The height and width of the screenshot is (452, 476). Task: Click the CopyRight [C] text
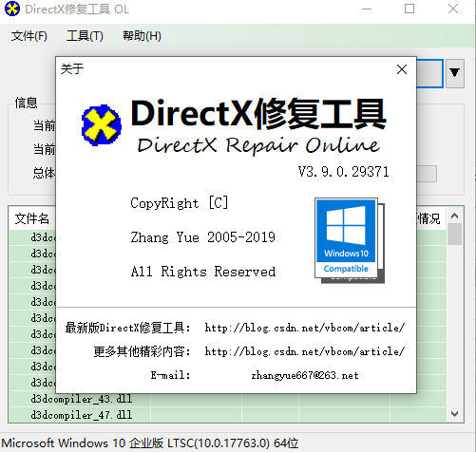coord(180,203)
